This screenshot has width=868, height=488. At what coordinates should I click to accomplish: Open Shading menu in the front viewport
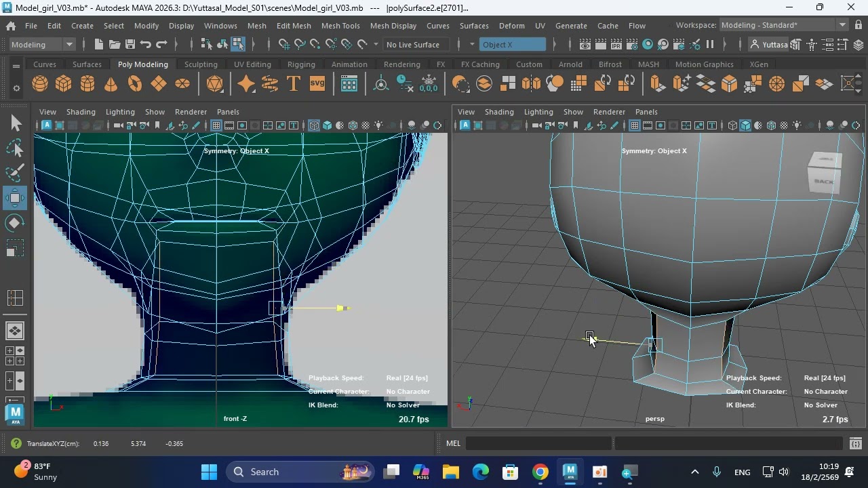pyautogui.click(x=81, y=112)
